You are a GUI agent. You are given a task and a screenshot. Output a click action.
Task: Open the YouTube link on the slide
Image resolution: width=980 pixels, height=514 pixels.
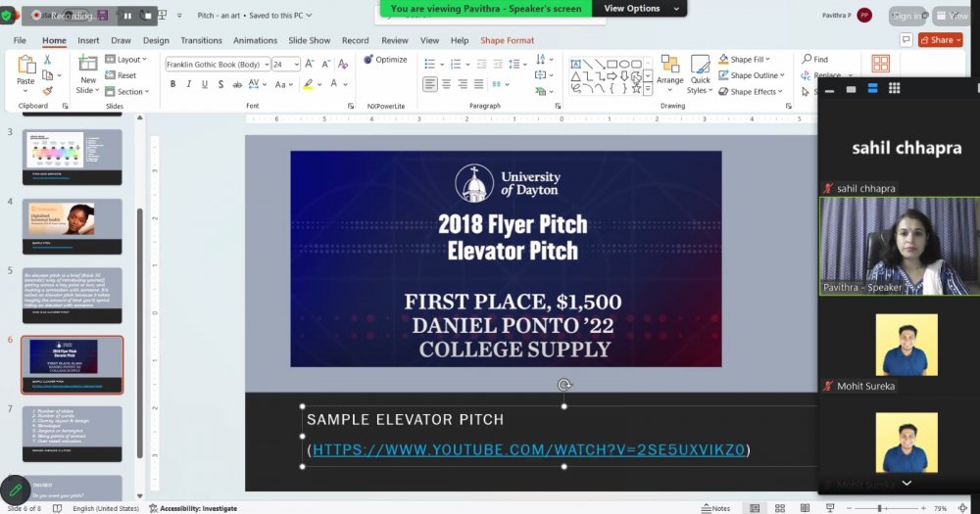tap(529, 449)
